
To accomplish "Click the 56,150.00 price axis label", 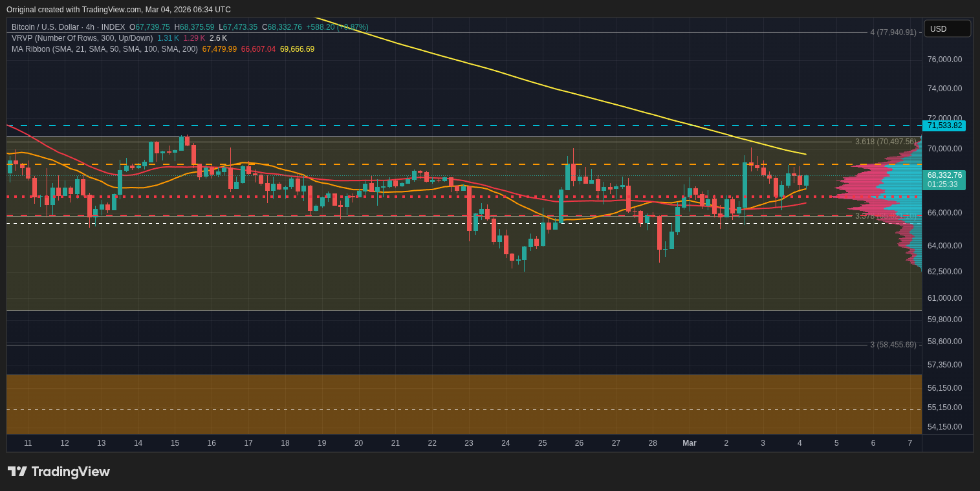I will click(x=944, y=388).
